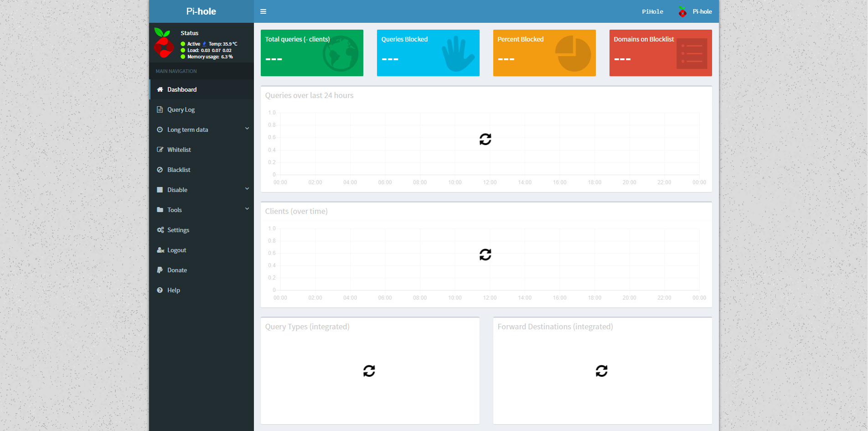The image size is (868, 431).
Task: Click the green Active status indicator
Action: click(182, 44)
